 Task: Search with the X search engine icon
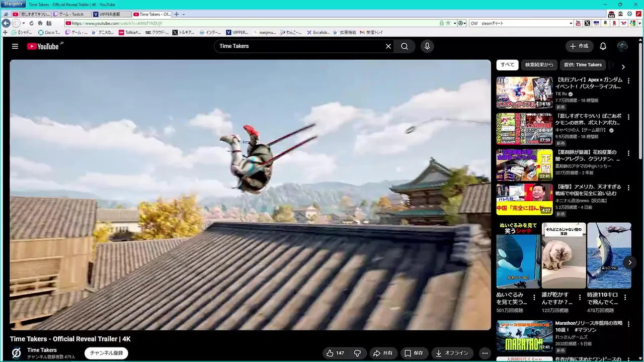click(x=587, y=23)
